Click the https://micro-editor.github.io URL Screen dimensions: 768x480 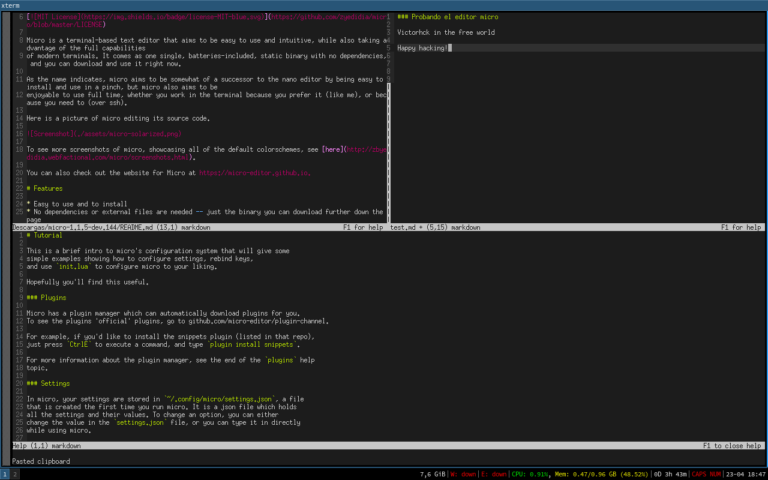tap(255, 173)
